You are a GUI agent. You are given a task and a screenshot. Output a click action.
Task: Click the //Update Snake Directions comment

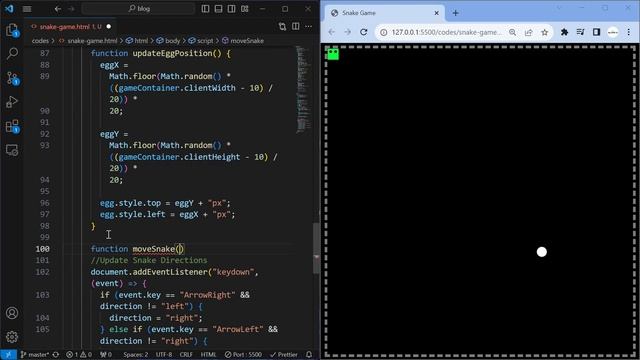[x=149, y=260]
